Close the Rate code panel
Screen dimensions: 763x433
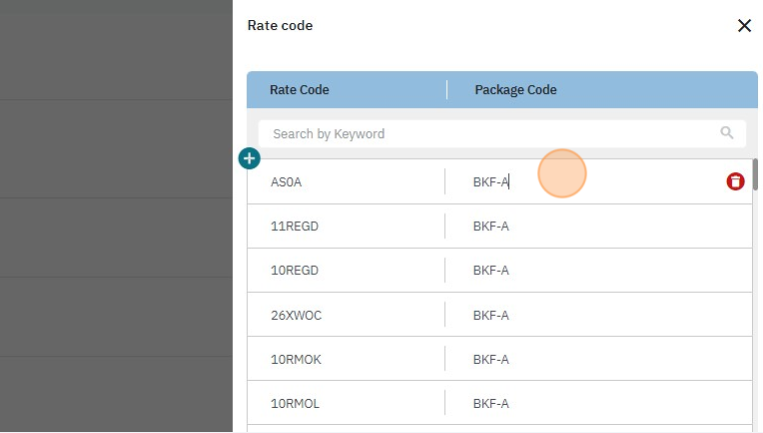coord(744,26)
